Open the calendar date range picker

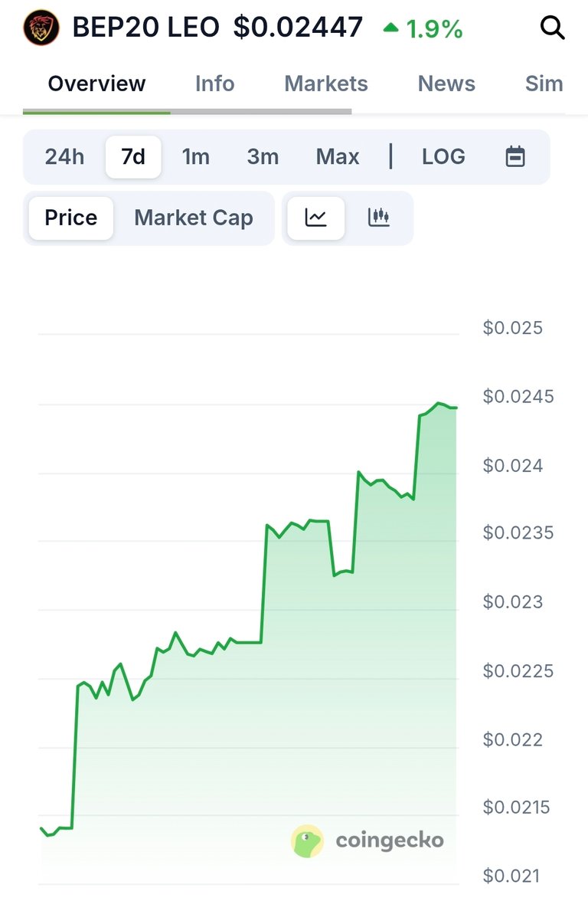click(x=515, y=156)
